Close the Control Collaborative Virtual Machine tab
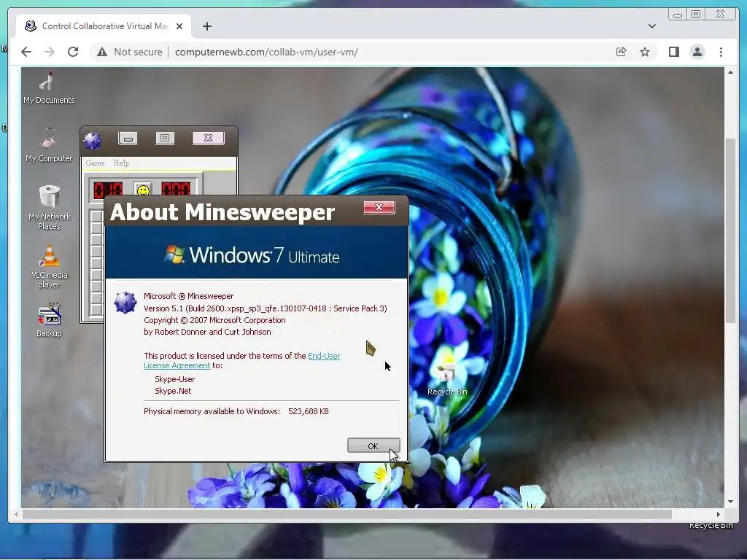Viewport: 747px width, 560px height. tap(179, 26)
